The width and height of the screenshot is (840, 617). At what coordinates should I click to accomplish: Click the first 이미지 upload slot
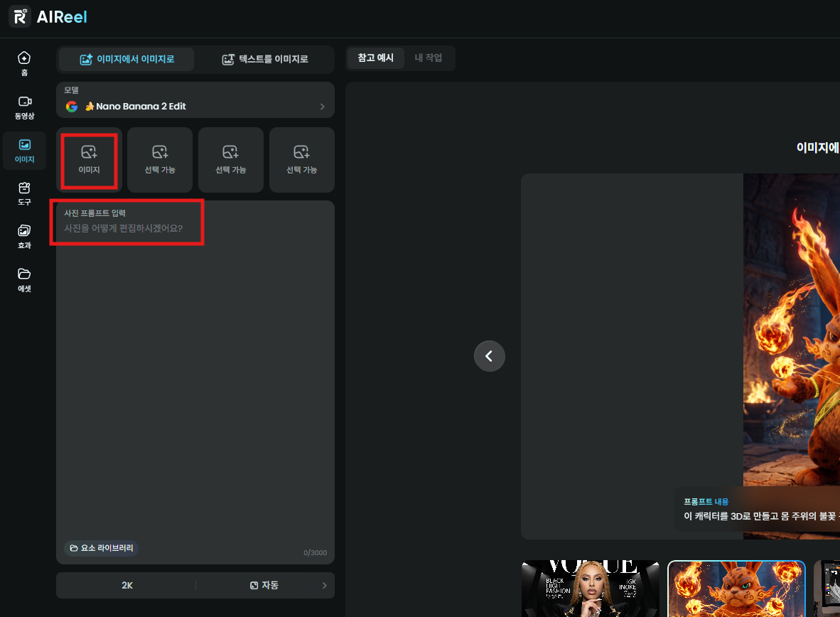pos(89,160)
